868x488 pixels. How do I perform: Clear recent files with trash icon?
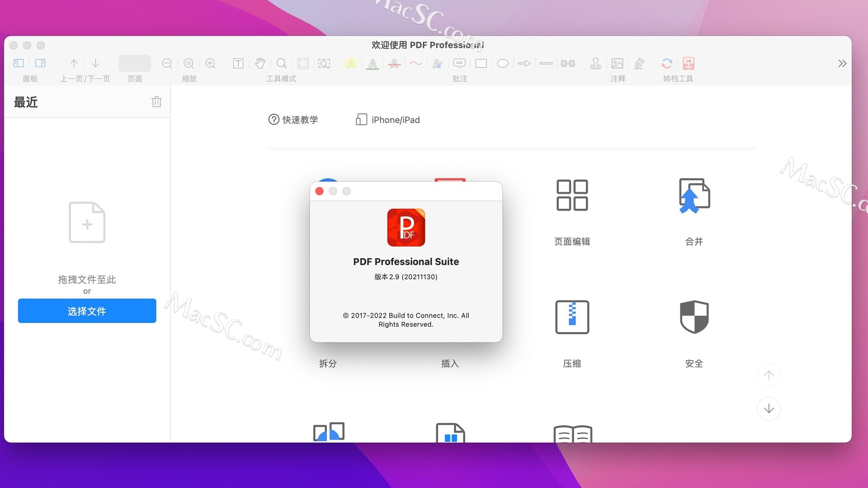point(156,102)
